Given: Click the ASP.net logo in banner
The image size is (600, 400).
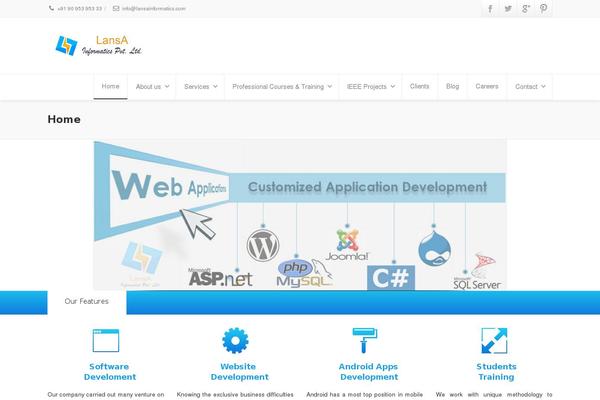Looking at the screenshot, I should (x=220, y=278).
